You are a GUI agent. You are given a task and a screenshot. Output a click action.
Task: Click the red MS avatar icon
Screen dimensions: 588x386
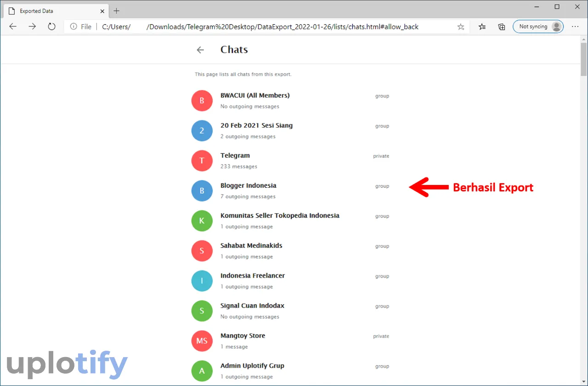click(x=202, y=341)
